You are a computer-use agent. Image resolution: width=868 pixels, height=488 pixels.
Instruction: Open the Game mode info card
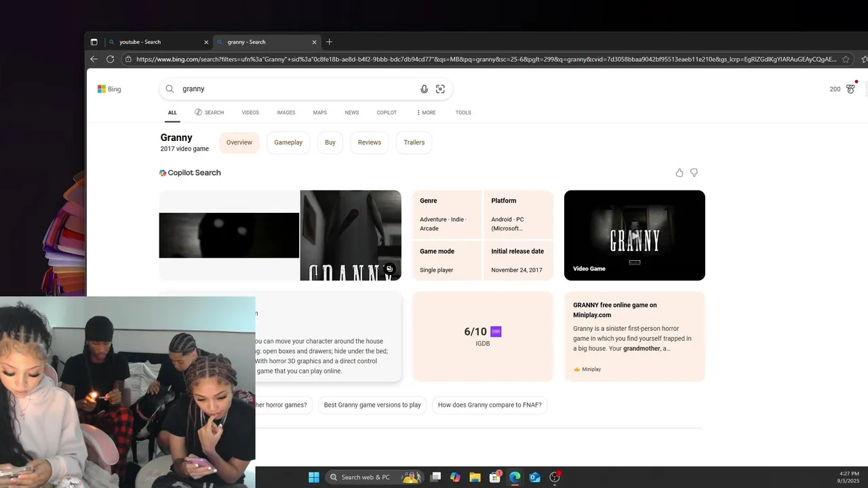point(447,260)
